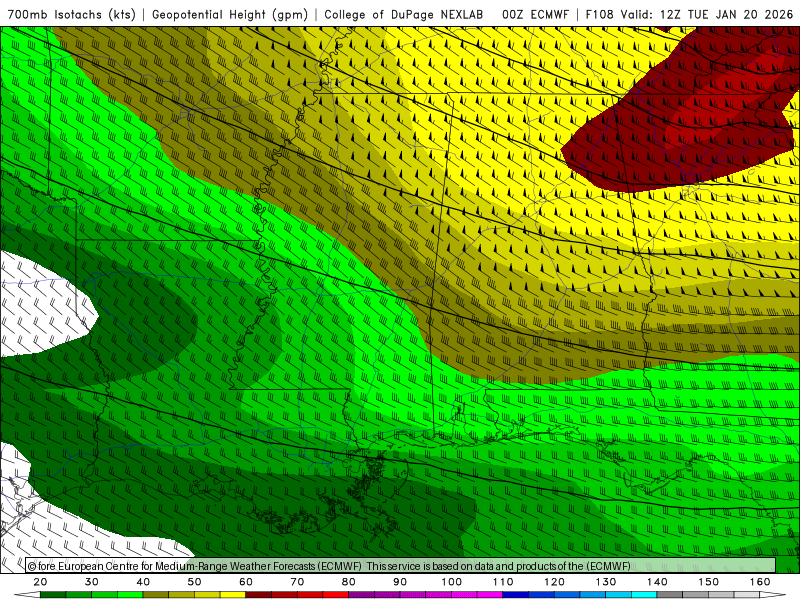Click the 30 label on the color scale
The width and height of the screenshot is (800, 600).
(92, 582)
